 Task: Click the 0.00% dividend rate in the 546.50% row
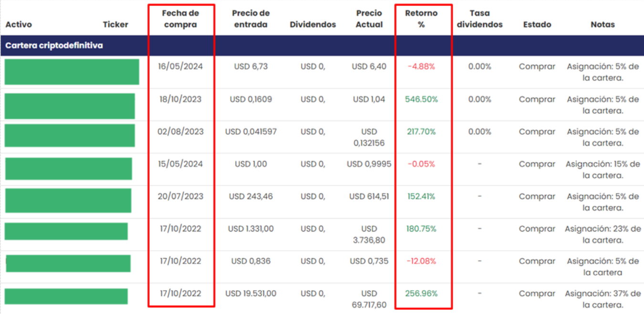pyautogui.click(x=479, y=99)
